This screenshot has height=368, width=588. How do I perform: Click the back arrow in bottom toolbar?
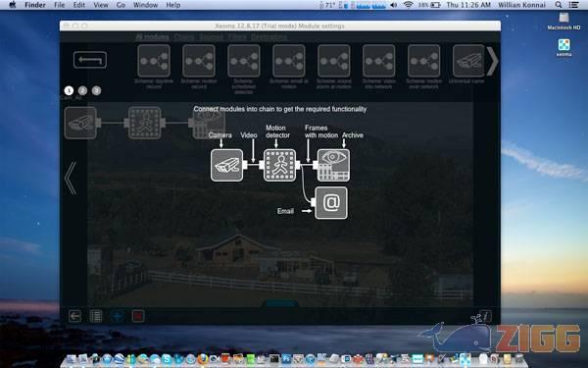click(x=75, y=316)
